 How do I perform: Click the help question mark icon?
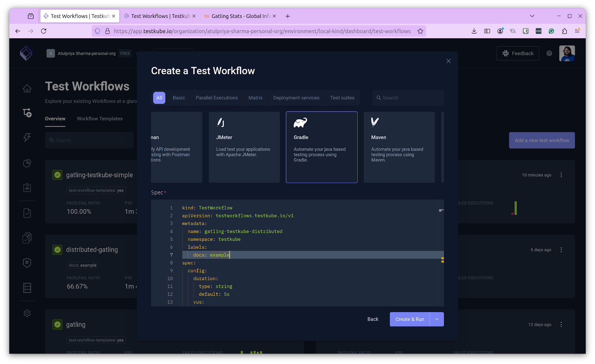point(549,53)
